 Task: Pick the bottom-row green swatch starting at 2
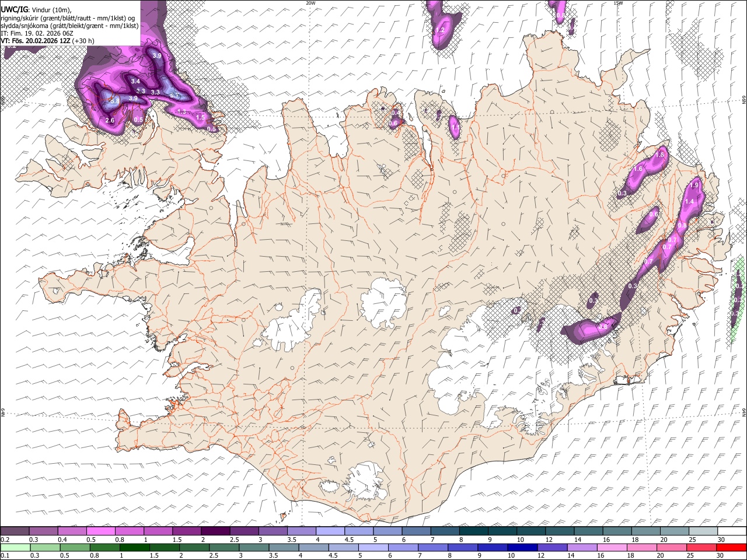point(194,547)
